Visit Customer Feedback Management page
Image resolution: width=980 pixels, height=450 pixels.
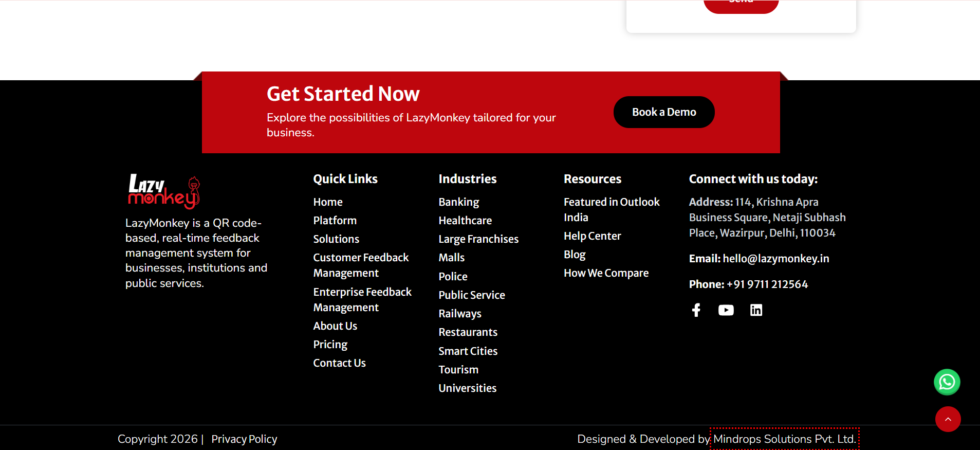tap(361, 265)
